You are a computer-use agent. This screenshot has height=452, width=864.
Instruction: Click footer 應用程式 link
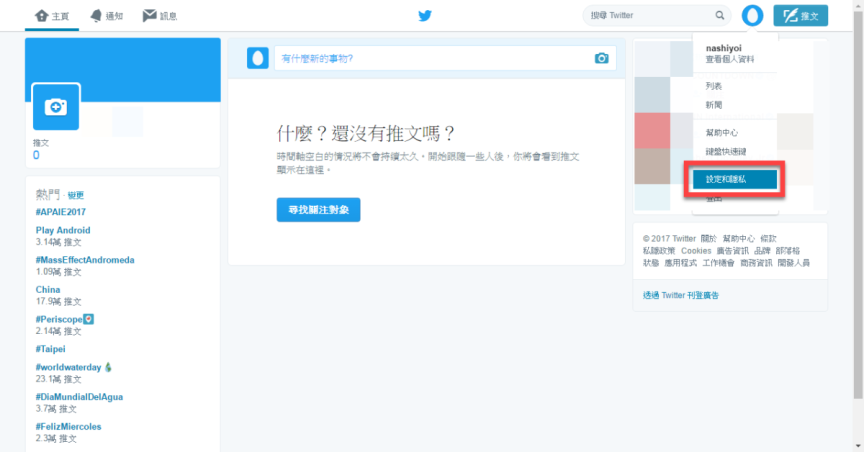[681, 263]
